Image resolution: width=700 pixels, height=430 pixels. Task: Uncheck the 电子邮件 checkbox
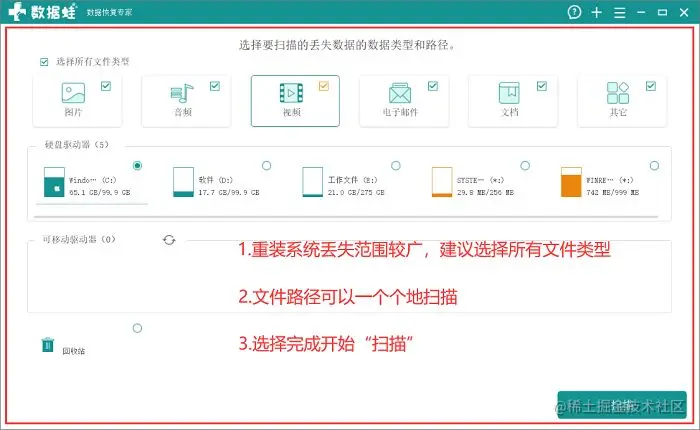(433, 86)
